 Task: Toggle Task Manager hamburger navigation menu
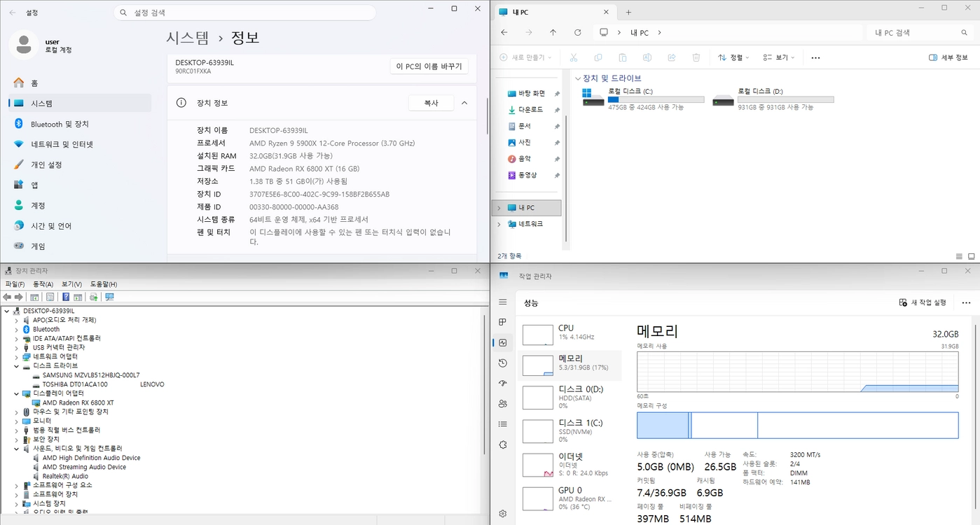502,302
